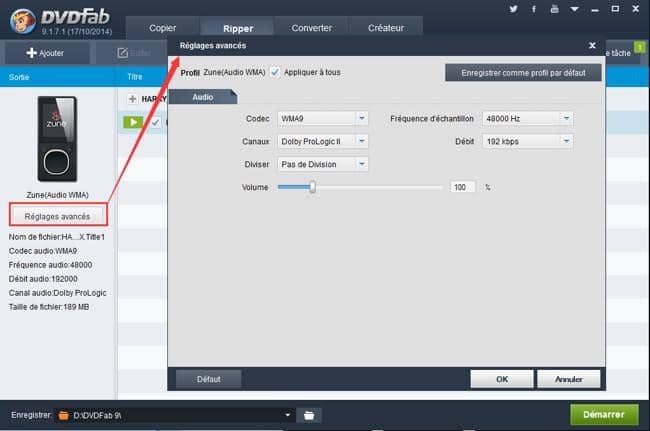Screen dimensions: 650x431
Task: Confirm with the OK button
Action: coord(502,379)
